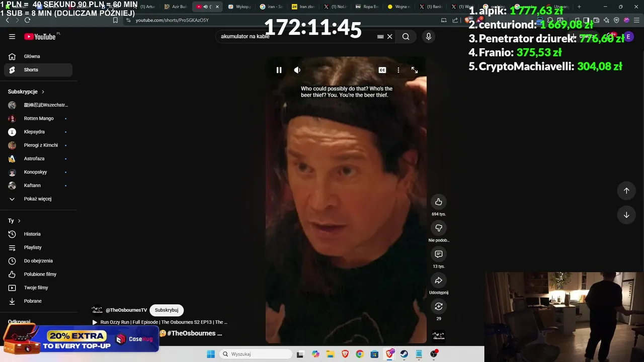Open the Windows Start menu
The width and height of the screenshot is (644, 362).
pyautogui.click(x=211, y=354)
